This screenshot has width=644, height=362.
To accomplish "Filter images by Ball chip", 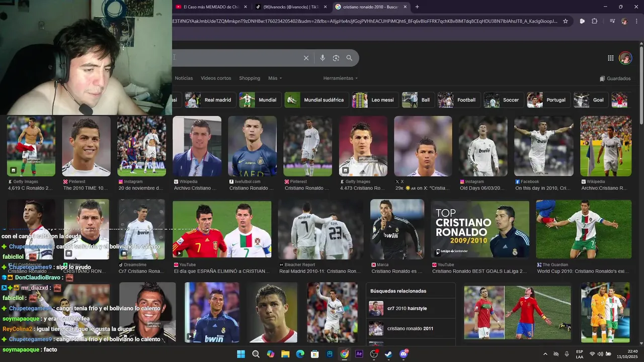I will point(418,100).
